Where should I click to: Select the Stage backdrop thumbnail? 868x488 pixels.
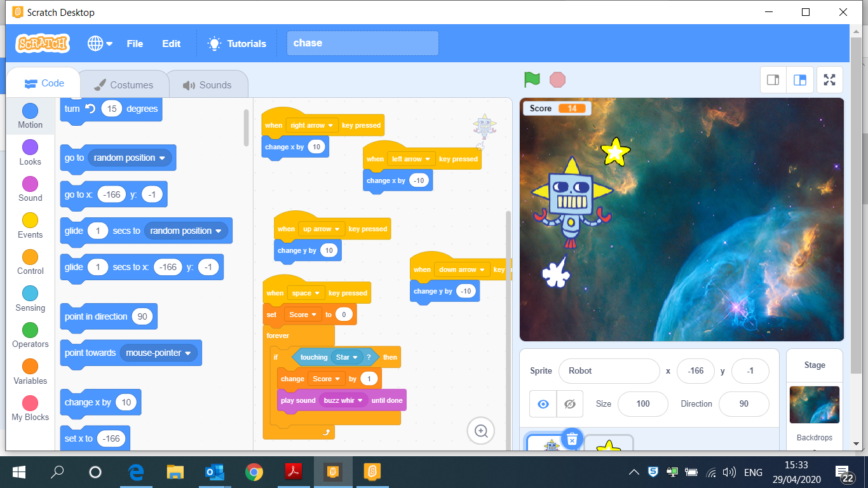(815, 405)
